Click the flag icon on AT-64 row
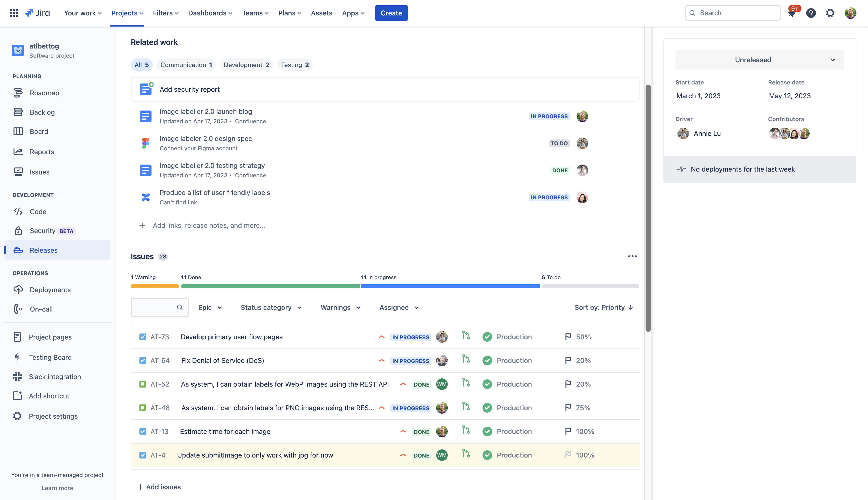This screenshot has width=868, height=500. [568, 360]
